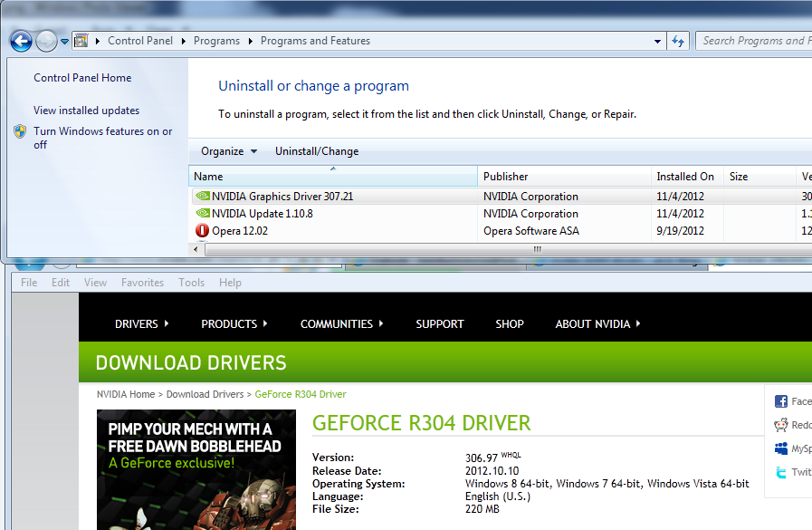Open the Organize dropdown menu
The image size is (812, 530).
pos(229,151)
